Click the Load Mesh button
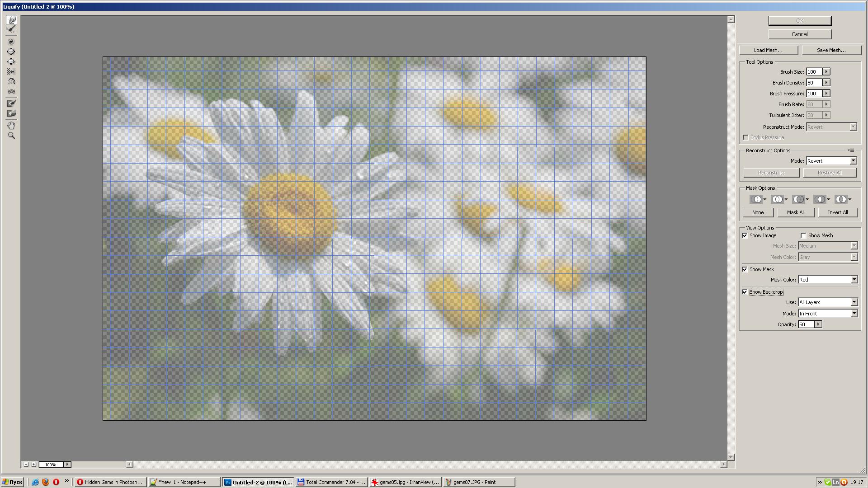 pos(768,50)
